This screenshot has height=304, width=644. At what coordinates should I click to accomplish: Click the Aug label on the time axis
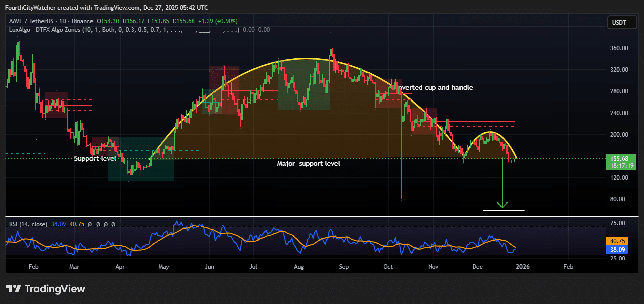298,267
